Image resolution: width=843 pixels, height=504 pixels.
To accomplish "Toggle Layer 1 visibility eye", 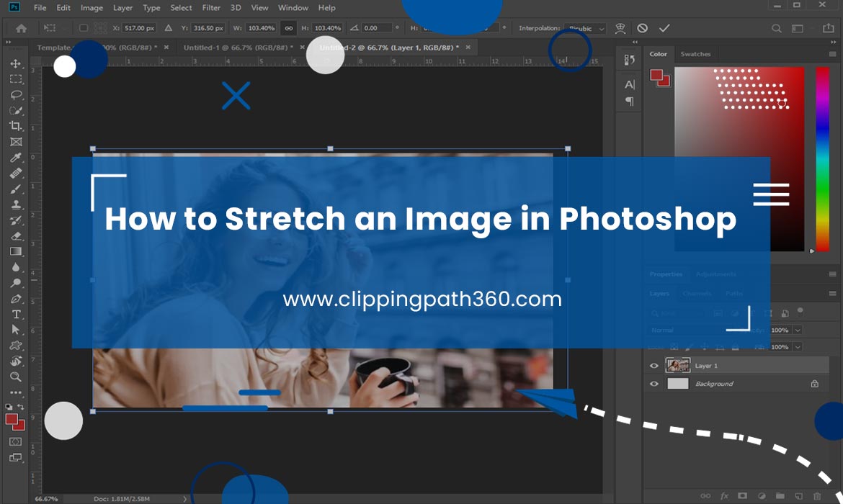I will coord(654,366).
